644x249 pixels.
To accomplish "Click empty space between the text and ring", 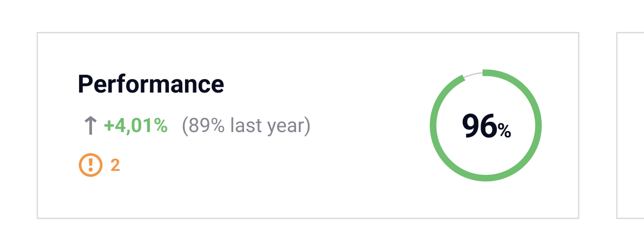I will pyautogui.click(x=368, y=126).
